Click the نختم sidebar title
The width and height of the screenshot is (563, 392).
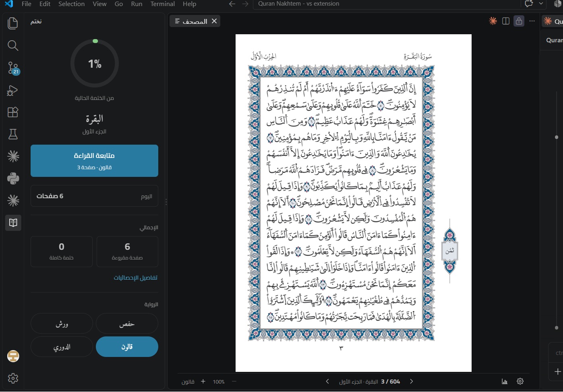pyautogui.click(x=36, y=21)
